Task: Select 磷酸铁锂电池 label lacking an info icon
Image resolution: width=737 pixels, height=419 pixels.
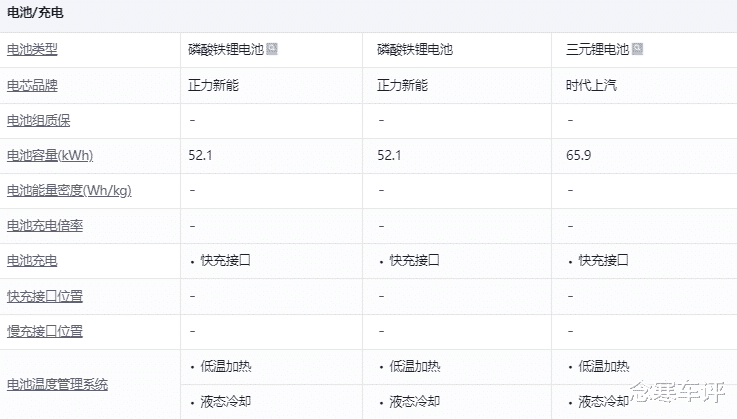Action: [415, 49]
